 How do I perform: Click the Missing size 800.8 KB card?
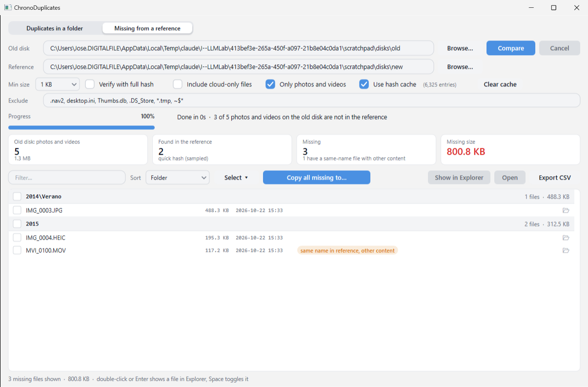point(510,150)
